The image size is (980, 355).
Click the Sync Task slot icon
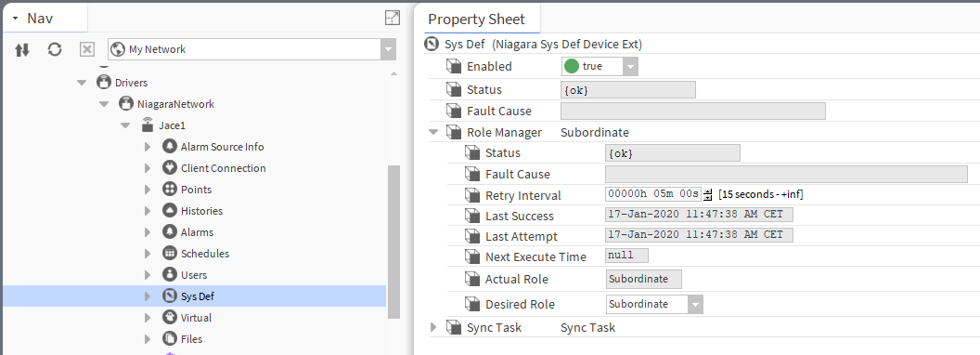454,327
